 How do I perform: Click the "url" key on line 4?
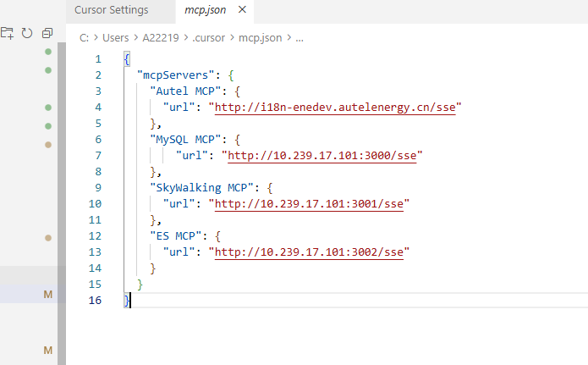(179, 108)
